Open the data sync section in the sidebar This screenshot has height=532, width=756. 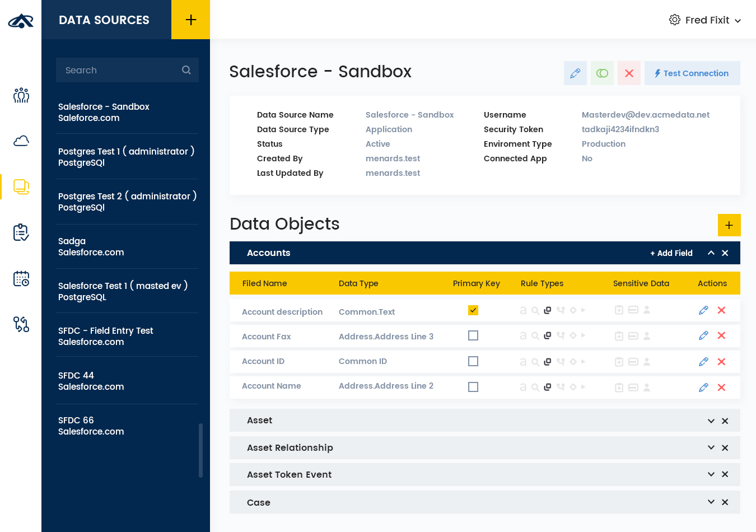(21, 324)
